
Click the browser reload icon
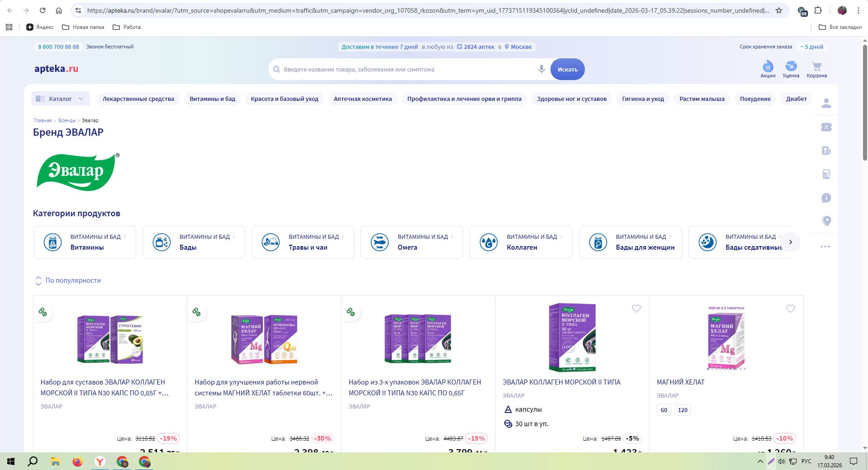click(x=43, y=10)
